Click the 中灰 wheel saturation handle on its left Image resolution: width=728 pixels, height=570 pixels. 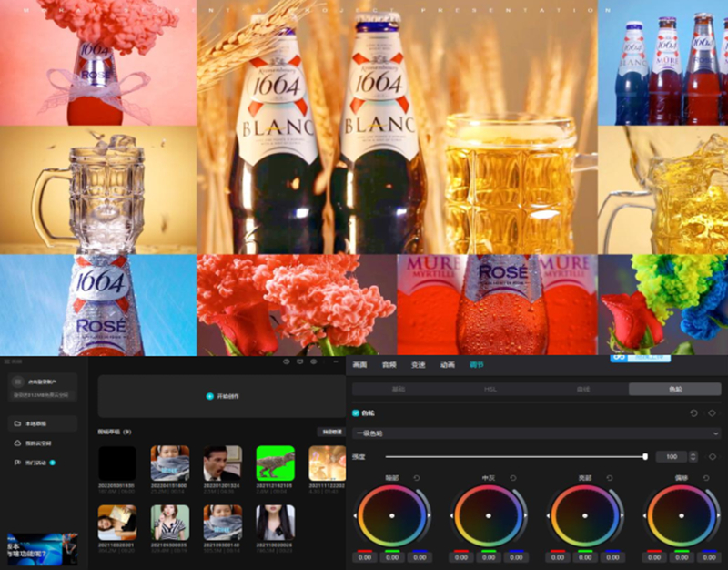[451, 515]
